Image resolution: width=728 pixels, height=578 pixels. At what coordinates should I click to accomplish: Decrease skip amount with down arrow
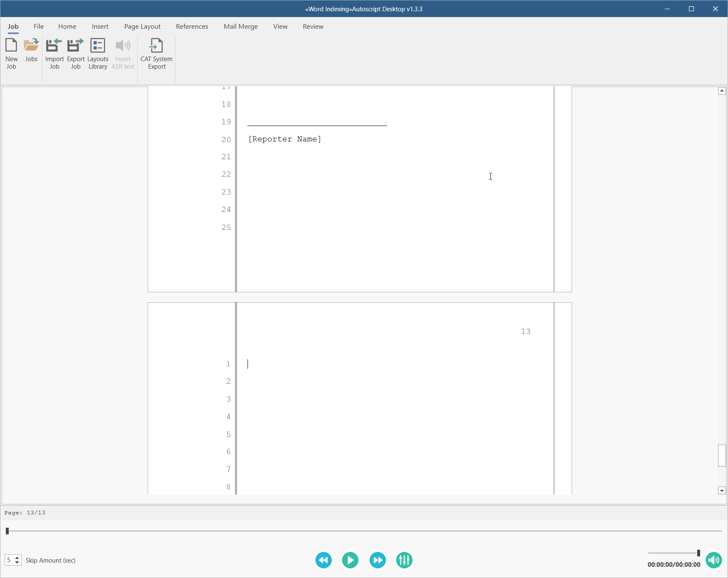point(17,563)
